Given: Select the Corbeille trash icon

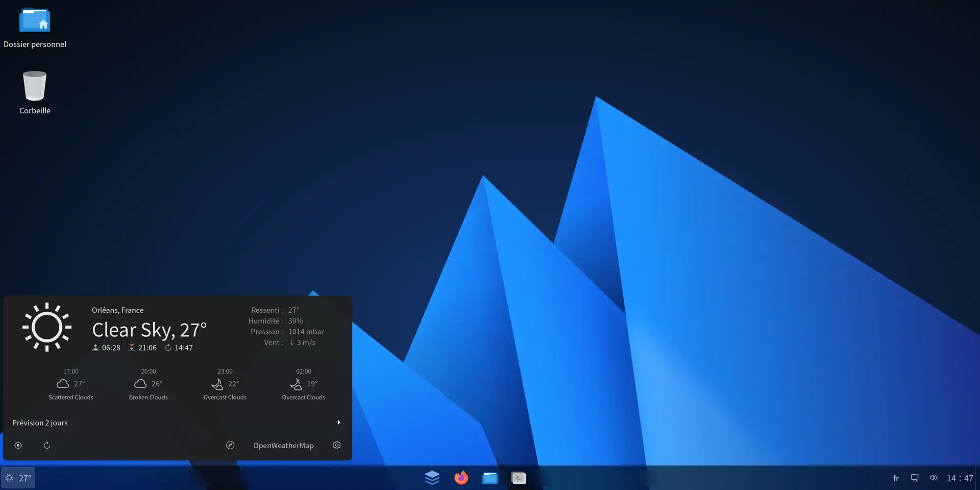Looking at the screenshot, I should [x=35, y=86].
